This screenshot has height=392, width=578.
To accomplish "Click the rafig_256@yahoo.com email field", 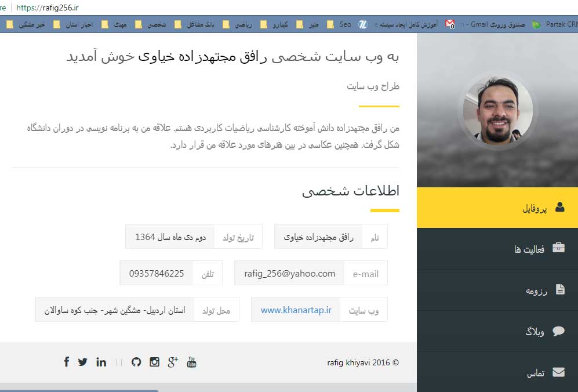I will point(289,273).
